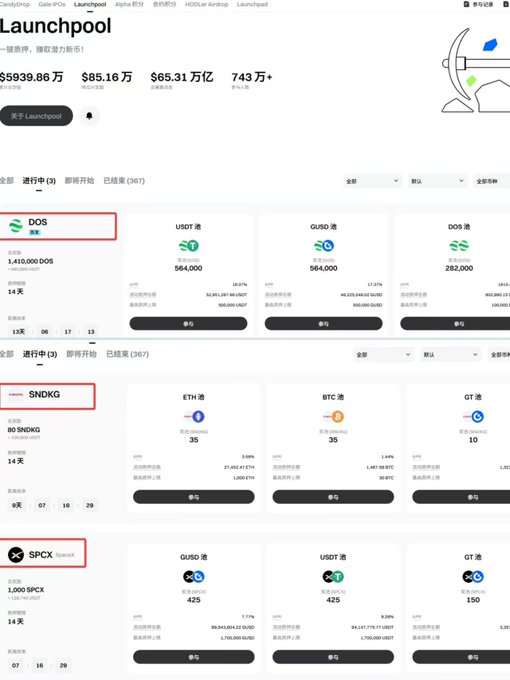The height and width of the screenshot is (680, 510).
Task: Click the SNDKG BTC 池 Bitcoin icon
Action: (337, 417)
